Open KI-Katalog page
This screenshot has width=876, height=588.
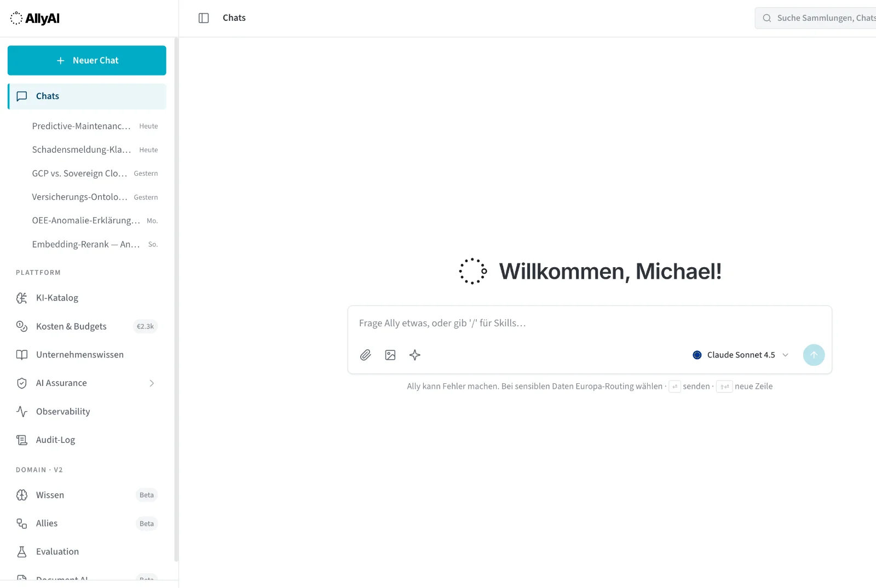(87, 298)
